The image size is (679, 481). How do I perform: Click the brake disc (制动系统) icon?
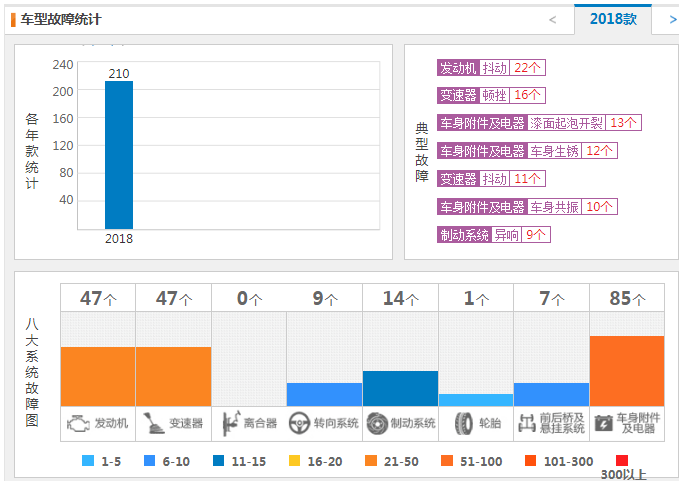(x=377, y=423)
